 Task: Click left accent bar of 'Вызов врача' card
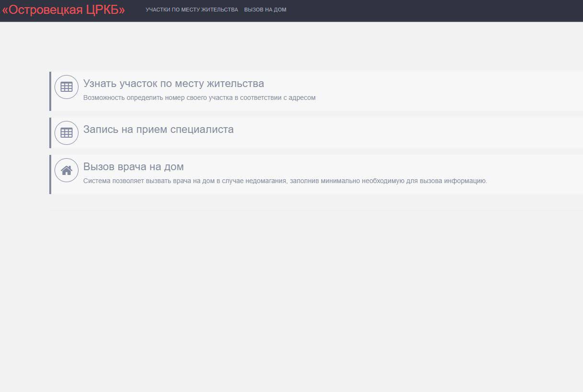pyautogui.click(x=50, y=174)
